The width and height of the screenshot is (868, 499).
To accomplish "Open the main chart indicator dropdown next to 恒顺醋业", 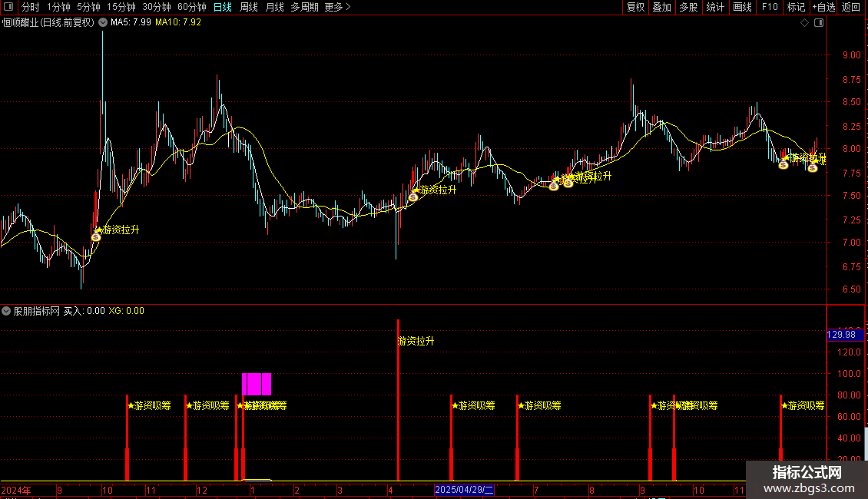I will coord(103,23).
